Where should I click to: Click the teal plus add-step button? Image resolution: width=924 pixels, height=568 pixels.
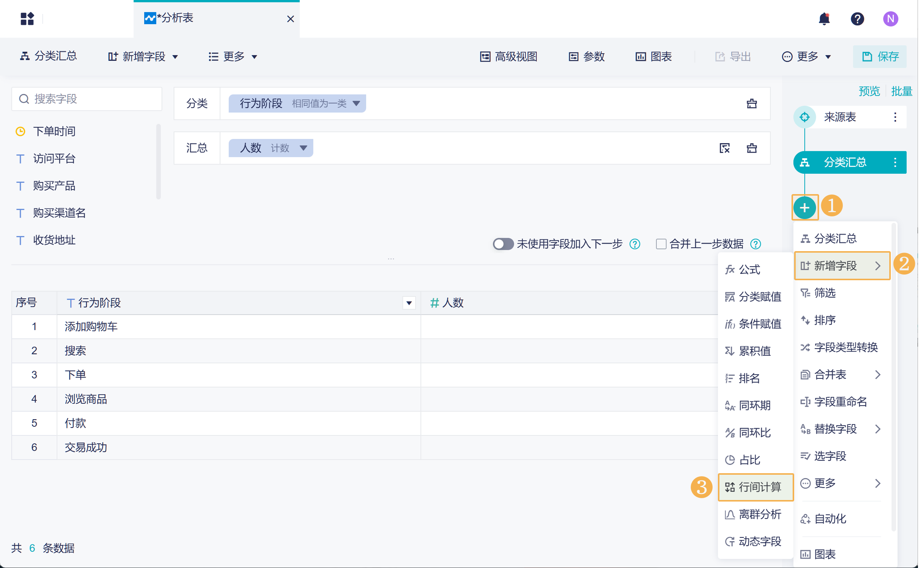(x=804, y=208)
